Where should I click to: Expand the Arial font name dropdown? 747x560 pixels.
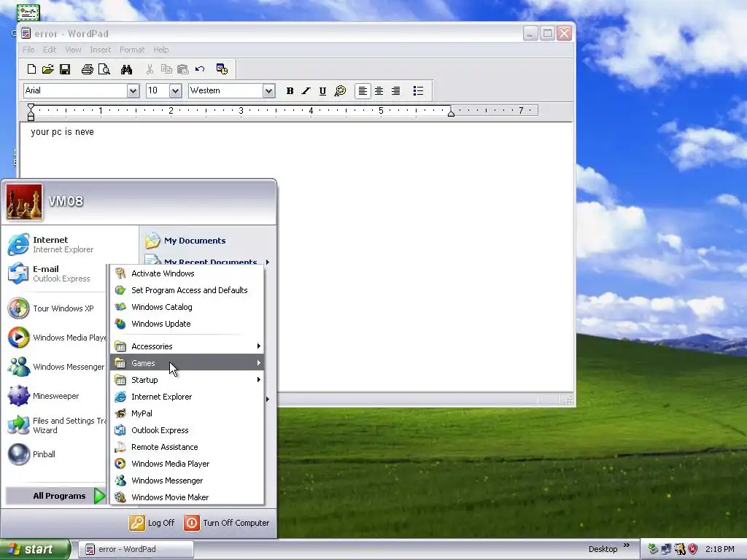133,90
